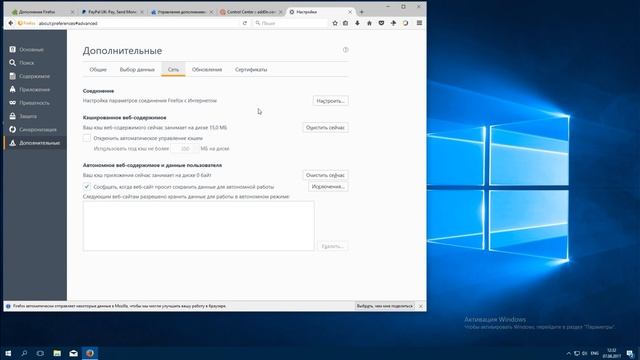This screenshot has height=360, width=640.
Task: Open the downloads arrow icon
Action: coord(358,23)
